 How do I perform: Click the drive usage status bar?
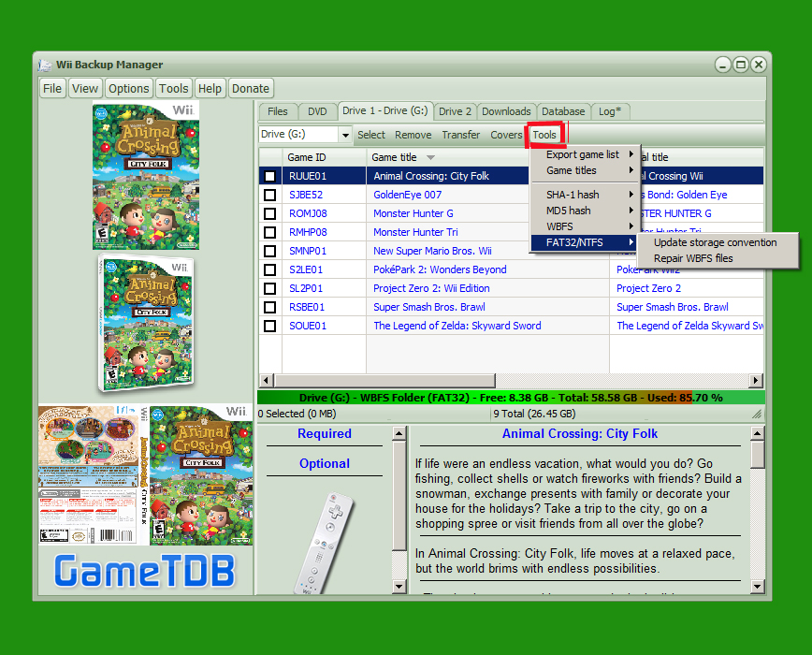[x=511, y=398]
